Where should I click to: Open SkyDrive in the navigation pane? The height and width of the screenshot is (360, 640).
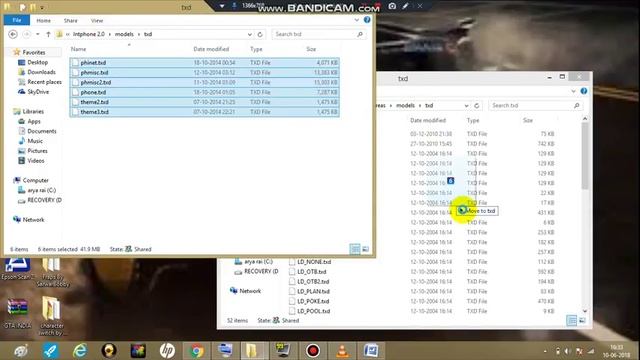pos(38,92)
